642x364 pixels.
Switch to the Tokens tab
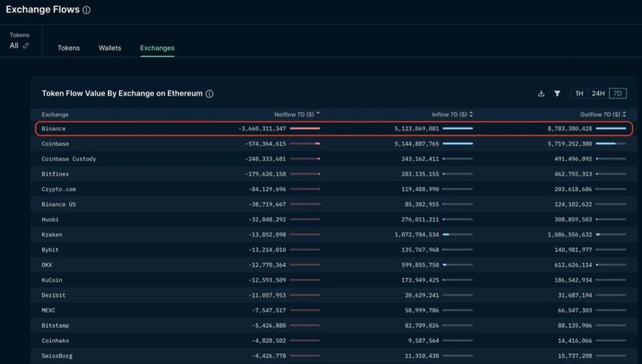(x=69, y=48)
